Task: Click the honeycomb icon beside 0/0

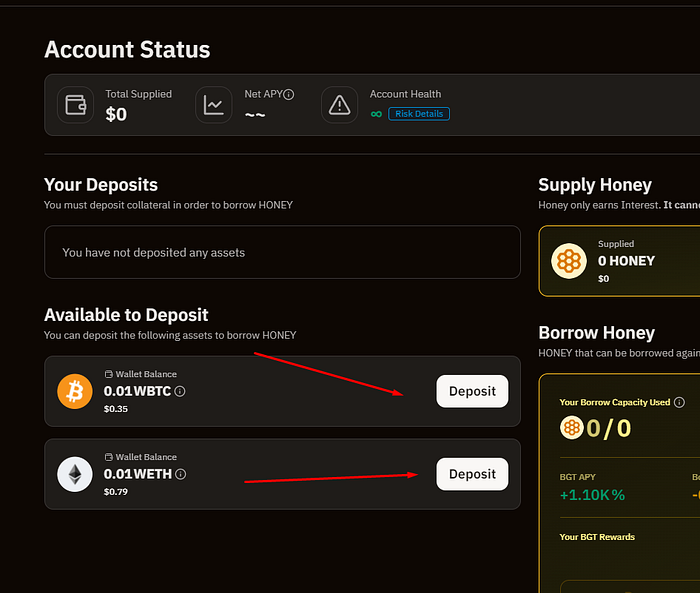Action: point(571,428)
